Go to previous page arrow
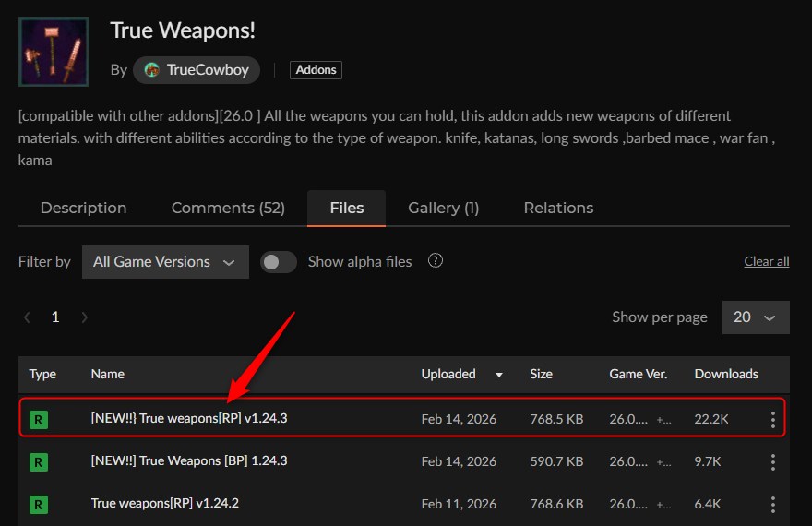The image size is (812, 526). [x=28, y=317]
